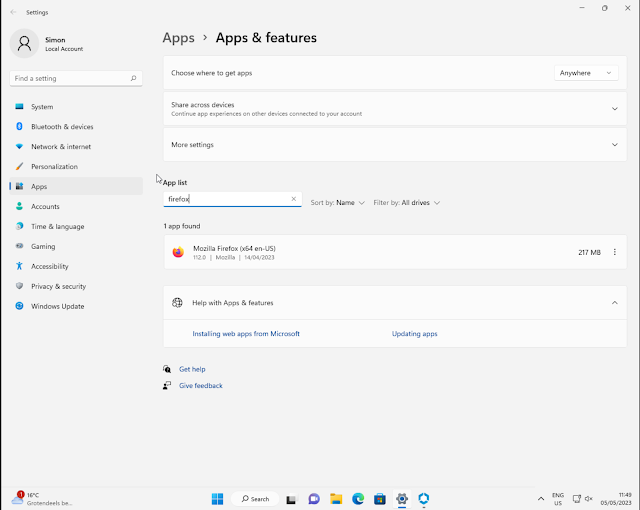The height and width of the screenshot is (510, 640).
Task: Open the Chat app in taskbar
Action: coord(314,499)
